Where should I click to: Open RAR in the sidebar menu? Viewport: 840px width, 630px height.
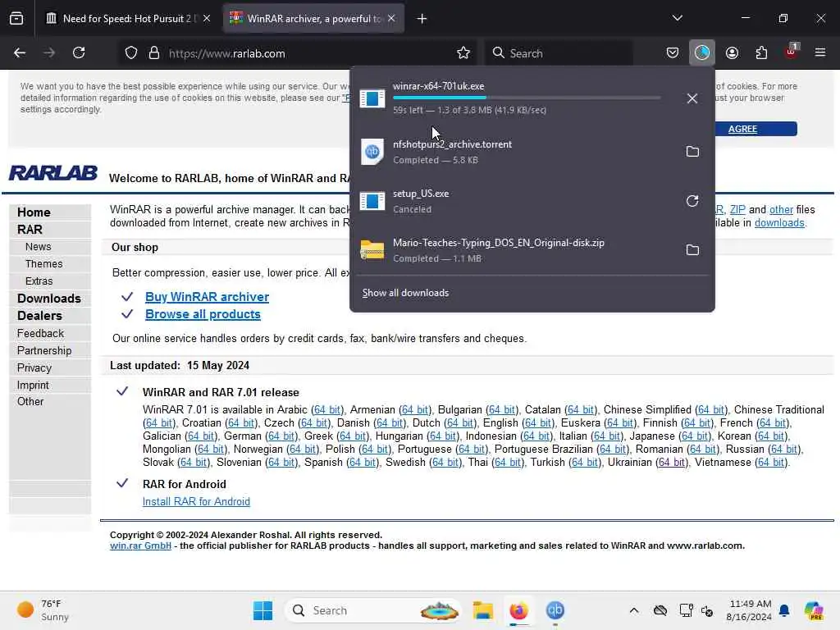tap(30, 230)
